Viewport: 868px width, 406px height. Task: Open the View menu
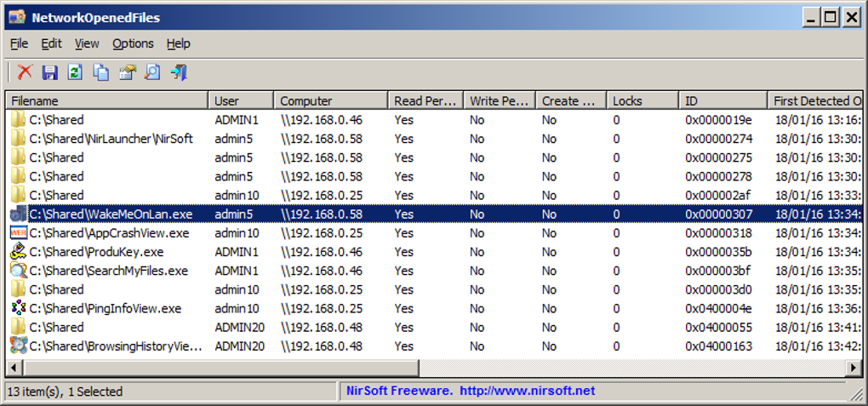[87, 43]
